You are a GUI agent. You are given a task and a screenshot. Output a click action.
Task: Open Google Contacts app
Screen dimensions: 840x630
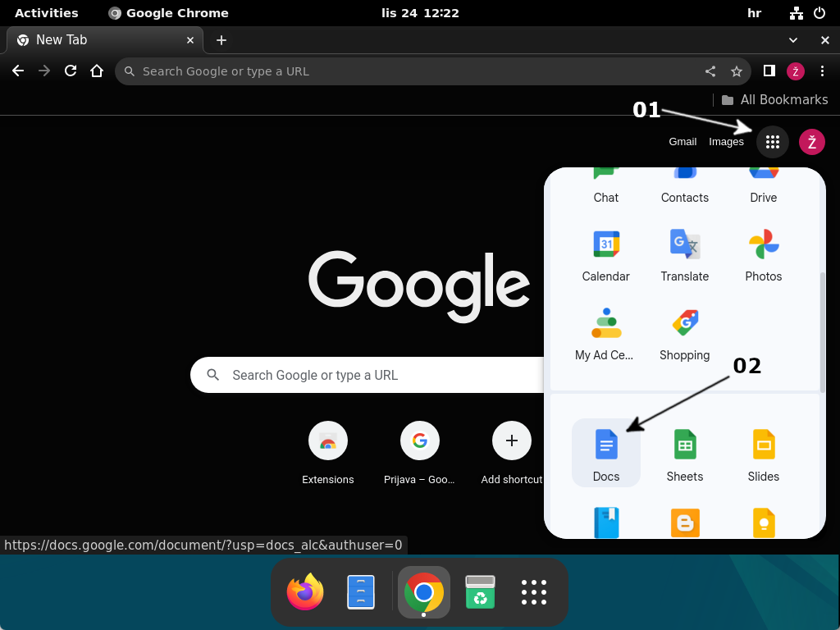click(x=685, y=187)
